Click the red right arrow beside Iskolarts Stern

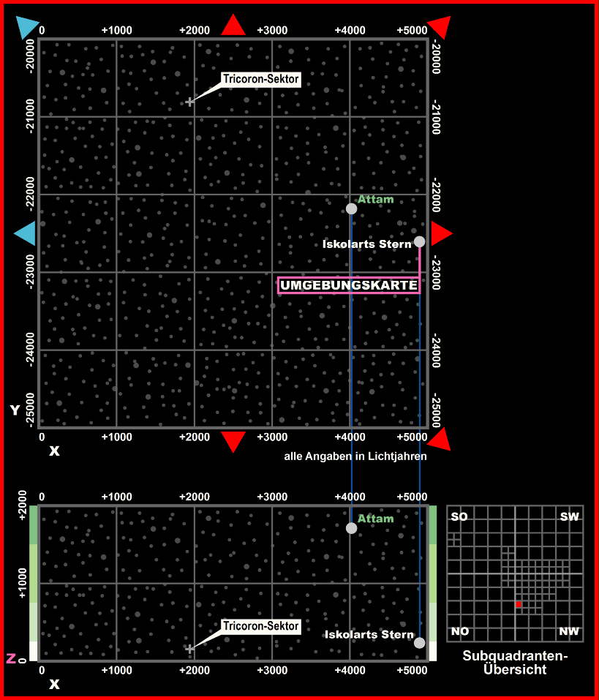tap(441, 233)
